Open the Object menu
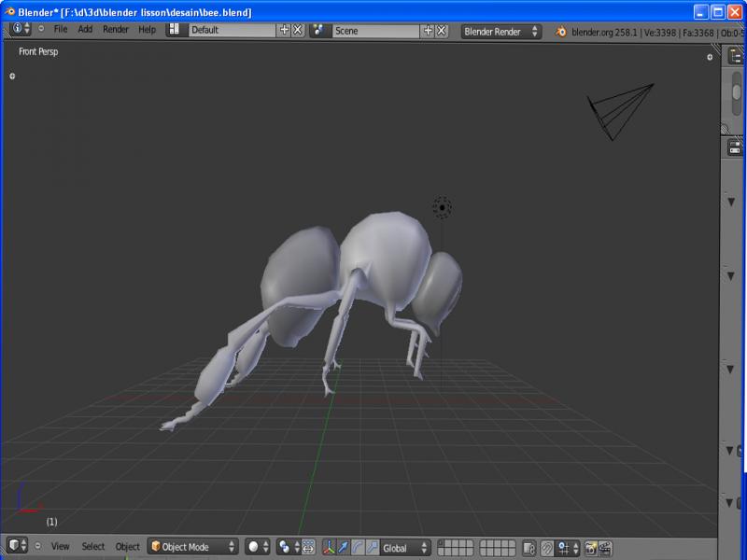Viewport: 747px width, 560px height. (128, 547)
